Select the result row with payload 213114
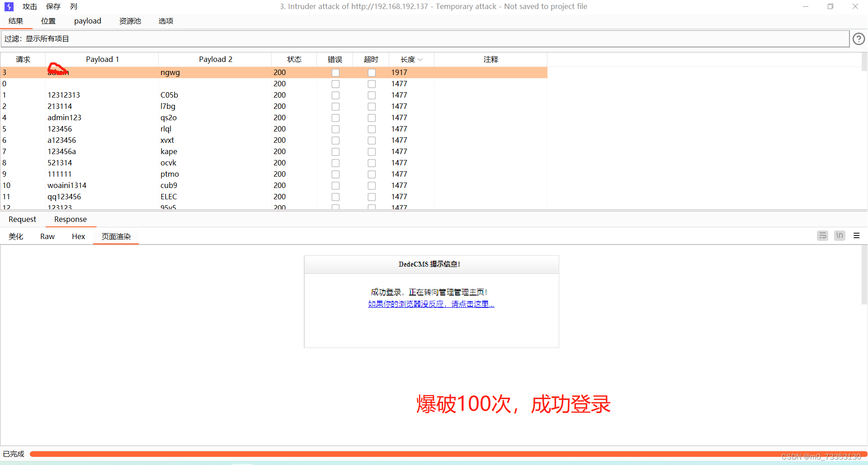Viewport: 868px width, 465px height. tap(274, 107)
